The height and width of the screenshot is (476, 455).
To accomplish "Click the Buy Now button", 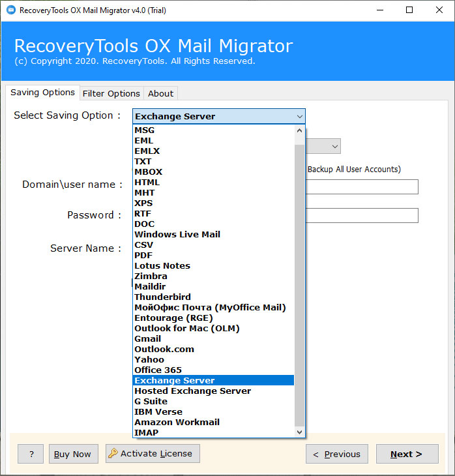I will 74,454.
